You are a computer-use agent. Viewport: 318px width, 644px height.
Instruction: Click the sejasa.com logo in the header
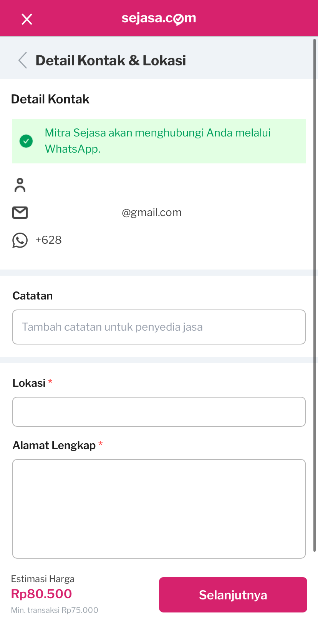coord(159,18)
